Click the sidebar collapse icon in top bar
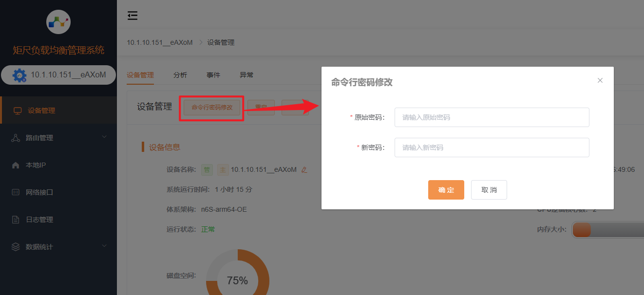This screenshot has width=644, height=295. [x=133, y=16]
